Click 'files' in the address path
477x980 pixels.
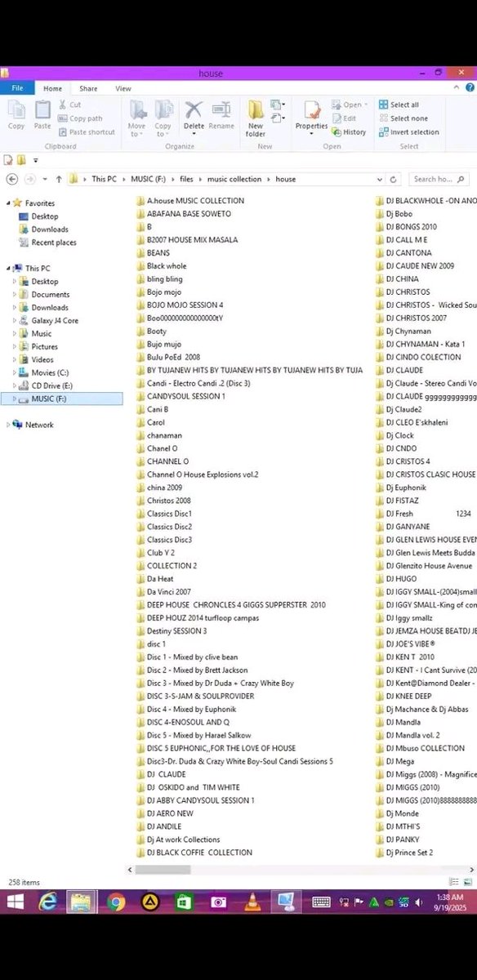coord(186,179)
